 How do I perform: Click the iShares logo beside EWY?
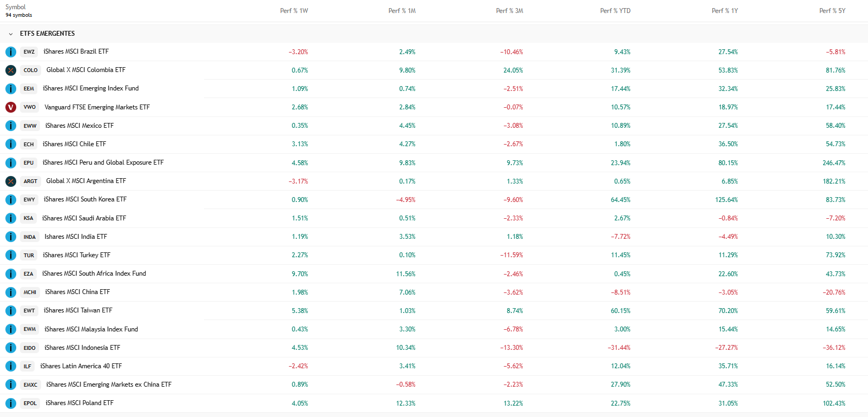[x=10, y=200]
